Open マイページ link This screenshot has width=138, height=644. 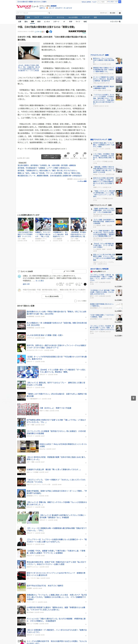103,13
